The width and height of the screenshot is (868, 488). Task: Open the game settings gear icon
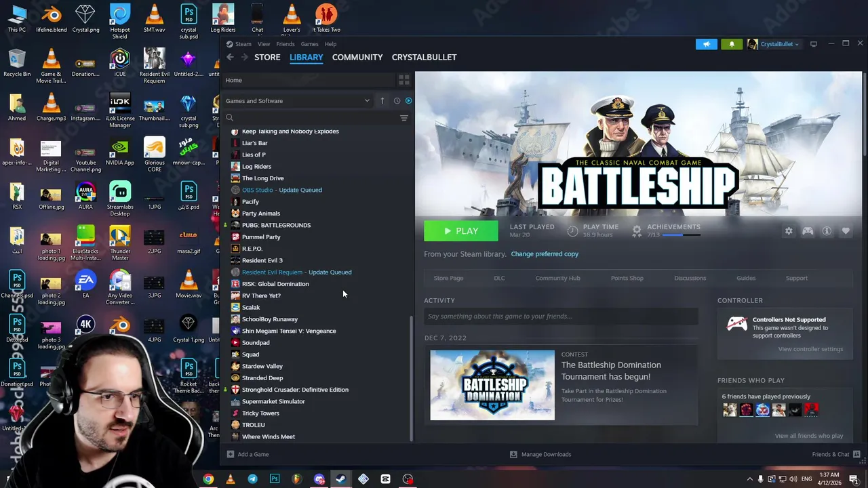point(789,231)
